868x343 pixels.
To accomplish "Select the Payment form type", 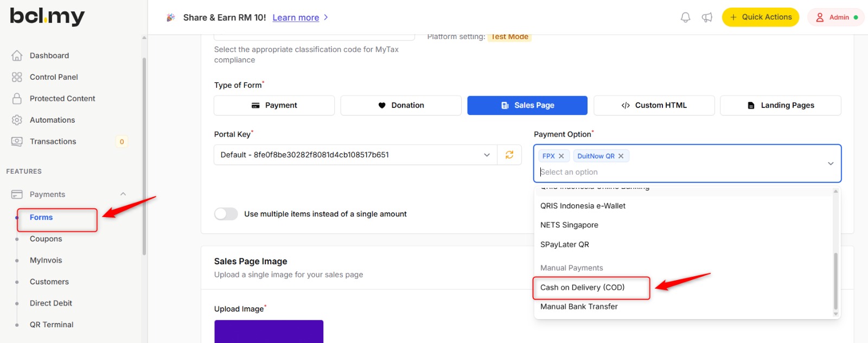I will pos(274,105).
